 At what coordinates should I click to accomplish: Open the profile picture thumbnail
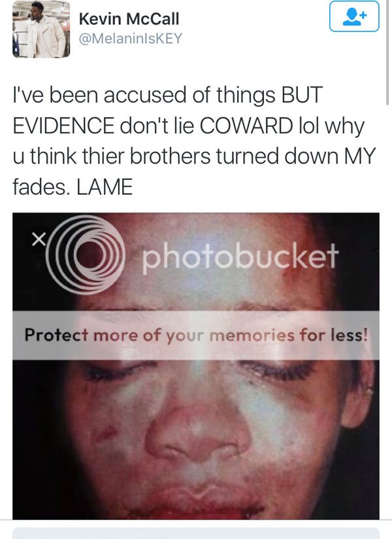coord(41,29)
